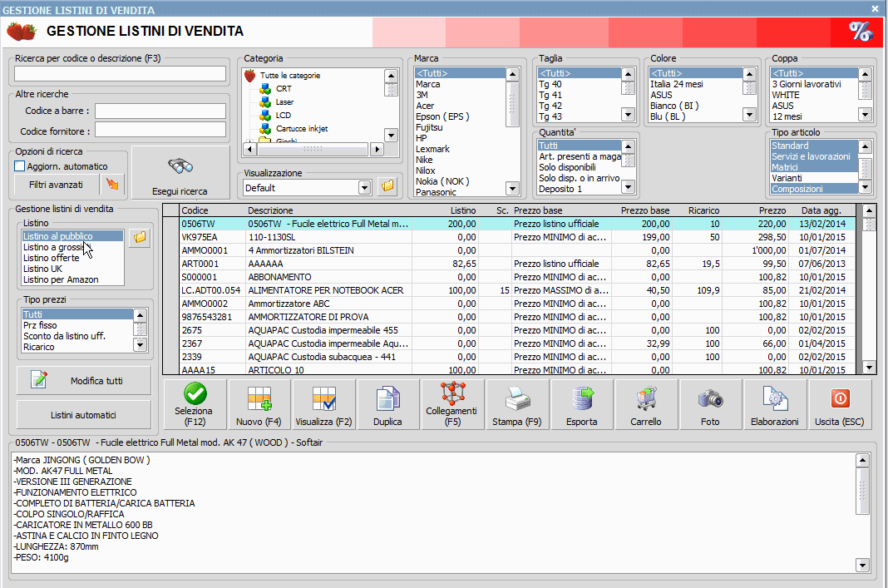Click the Esporta database export icon
Screen dimensions: 888x588
click(x=581, y=404)
